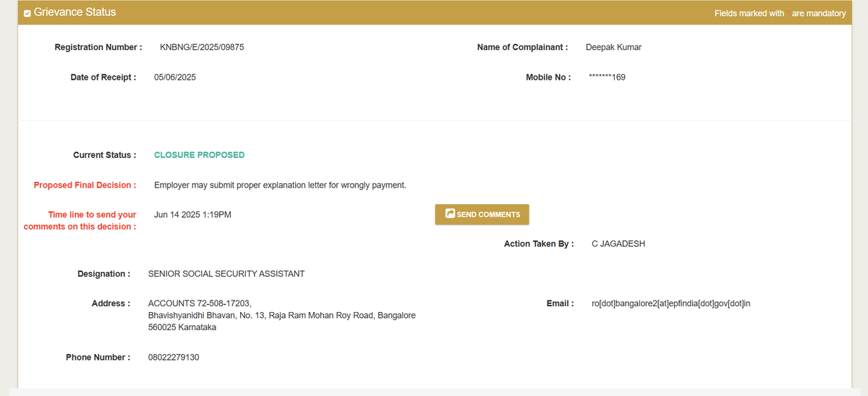Image resolution: width=868 pixels, height=396 pixels.
Task: Click the Registration Number label
Action: tap(98, 47)
